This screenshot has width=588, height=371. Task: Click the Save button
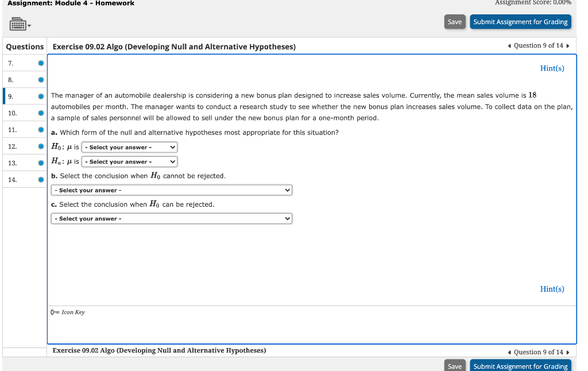coord(455,22)
